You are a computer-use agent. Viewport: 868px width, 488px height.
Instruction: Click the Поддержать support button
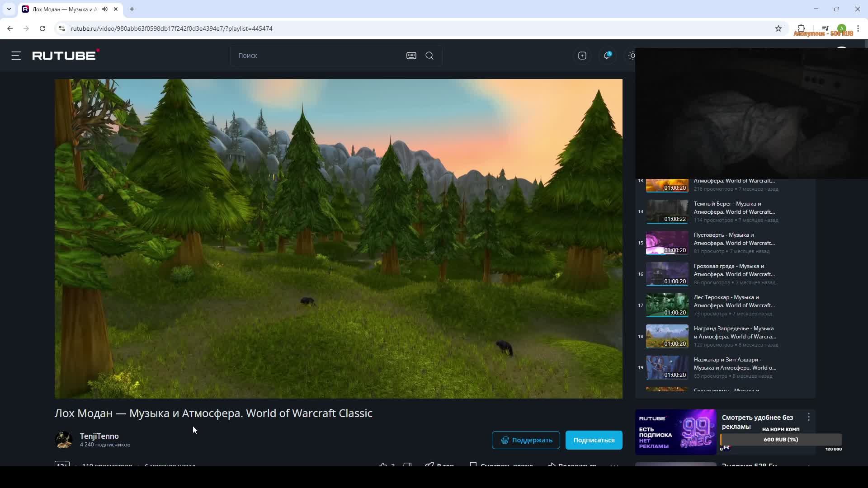click(526, 440)
